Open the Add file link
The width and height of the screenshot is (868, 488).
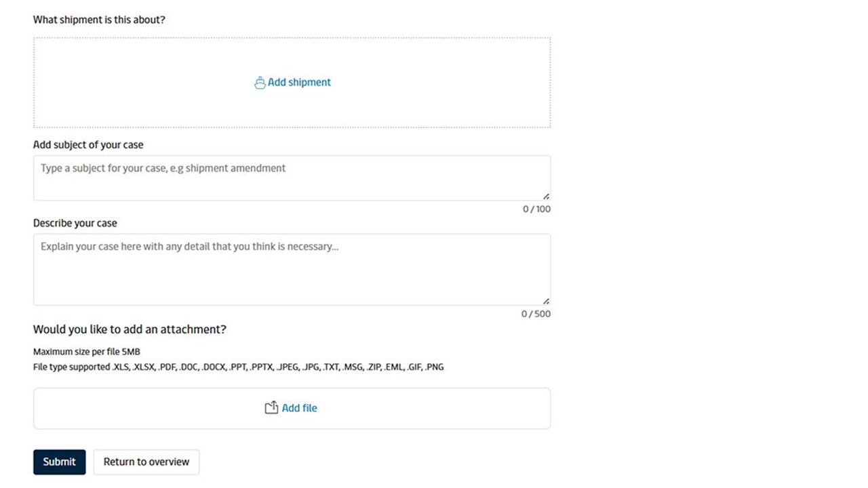300,407
